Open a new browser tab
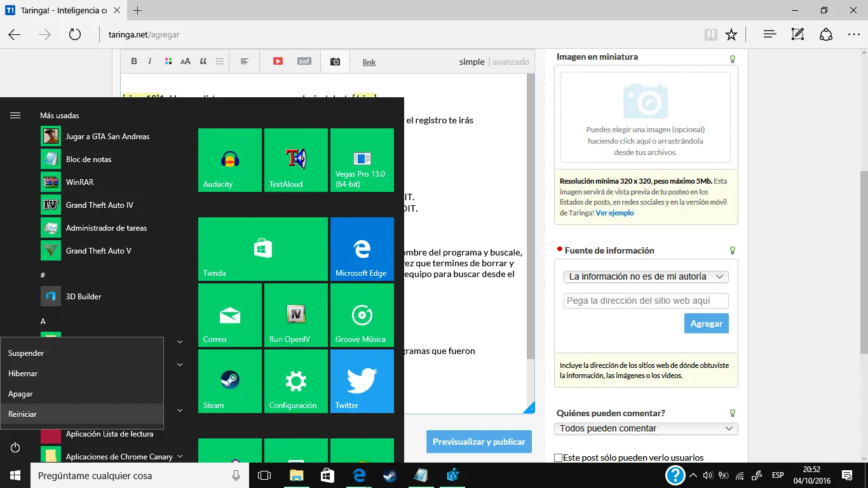Viewport: 868px width, 488px height. click(x=138, y=10)
